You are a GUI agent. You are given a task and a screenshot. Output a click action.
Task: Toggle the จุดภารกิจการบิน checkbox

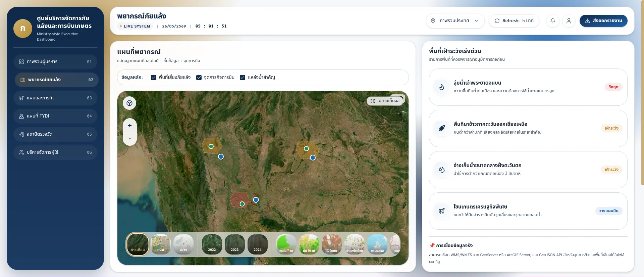(199, 78)
